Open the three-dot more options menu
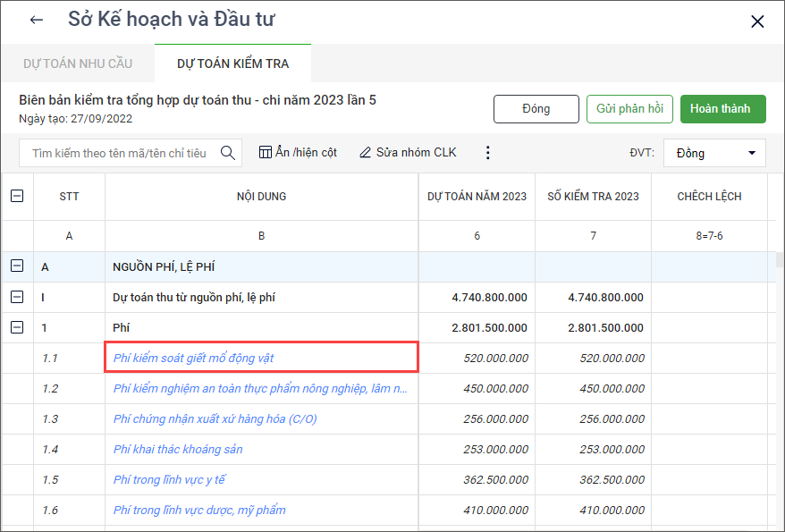The width and height of the screenshot is (785, 532). tap(487, 153)
